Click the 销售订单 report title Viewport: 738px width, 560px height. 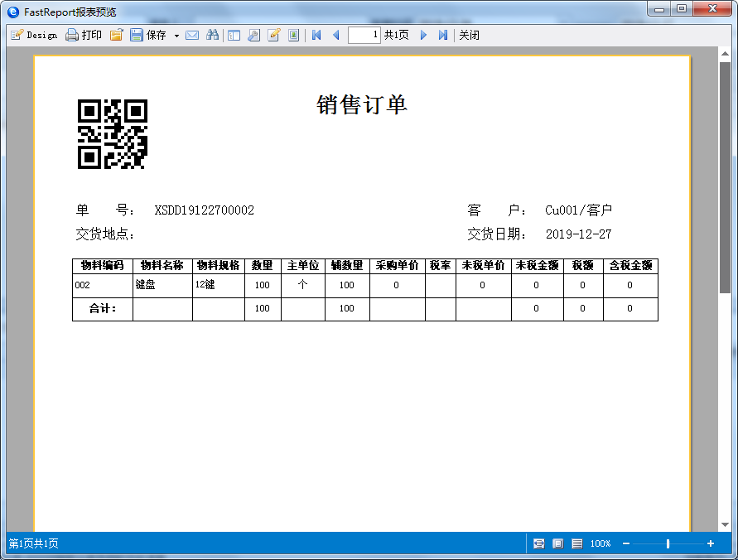[362, 104]
